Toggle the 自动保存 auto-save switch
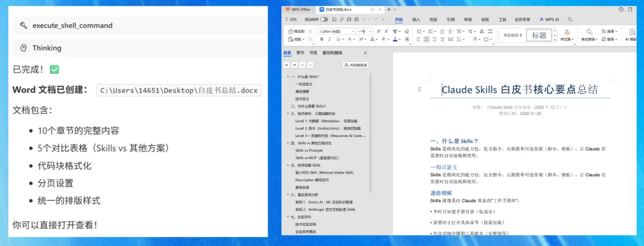The image size is (644, 246). click(324, 19)
